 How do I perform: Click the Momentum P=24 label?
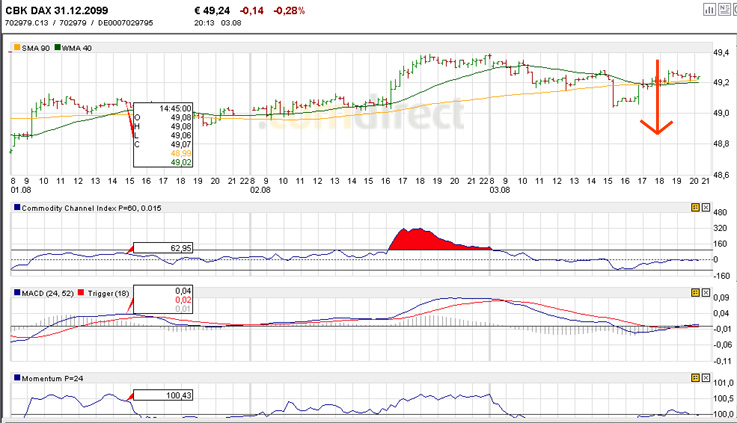pos(52,378)
